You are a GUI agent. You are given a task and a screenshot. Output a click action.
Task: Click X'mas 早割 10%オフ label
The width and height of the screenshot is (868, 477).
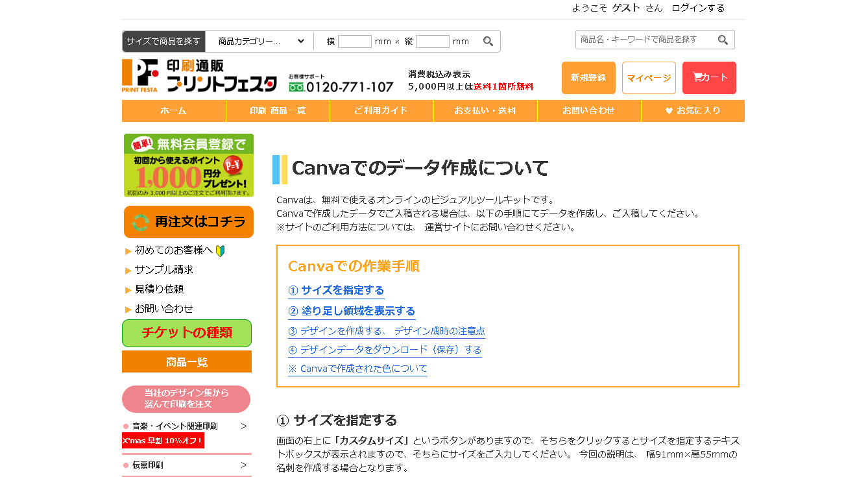(163, 441)
